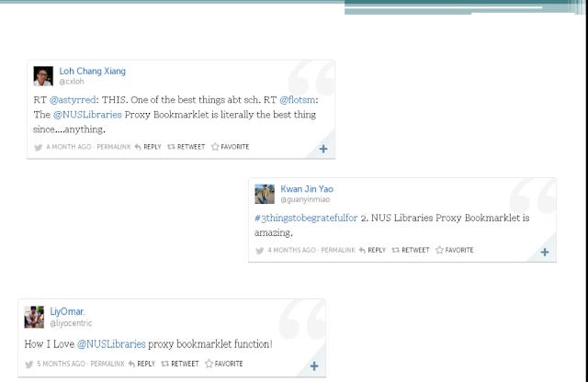Click Twitter bird icon on Loh Chang Xiang's tweet
This screenshot has width=588, height=382.
pos(39,147)
